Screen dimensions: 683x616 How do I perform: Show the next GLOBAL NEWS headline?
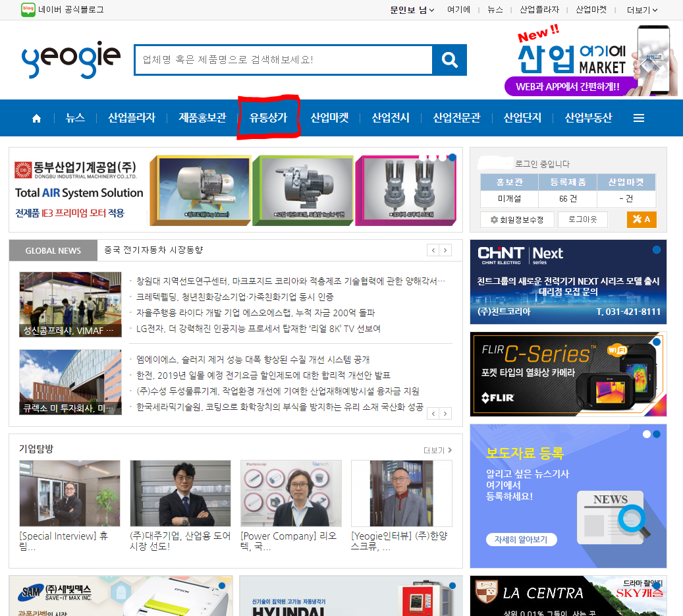tap(445, 250)
